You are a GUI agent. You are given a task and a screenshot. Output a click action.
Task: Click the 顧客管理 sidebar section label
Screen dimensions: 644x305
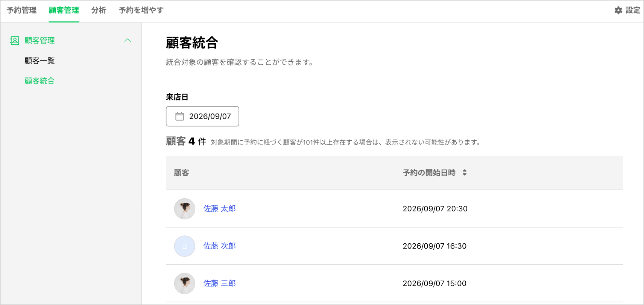click(39, 40)
